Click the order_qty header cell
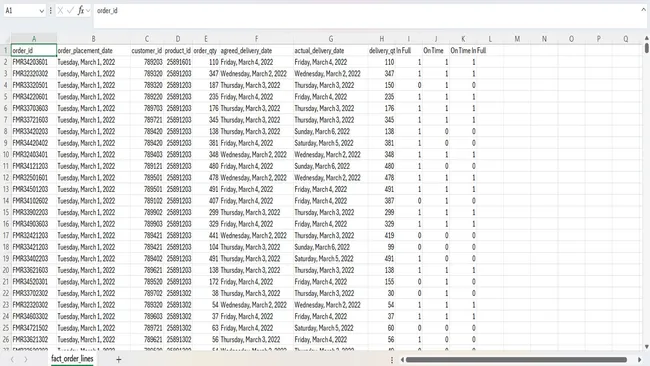Image resolution: width=650 pixels, height=366 pixels. (206, 51)
